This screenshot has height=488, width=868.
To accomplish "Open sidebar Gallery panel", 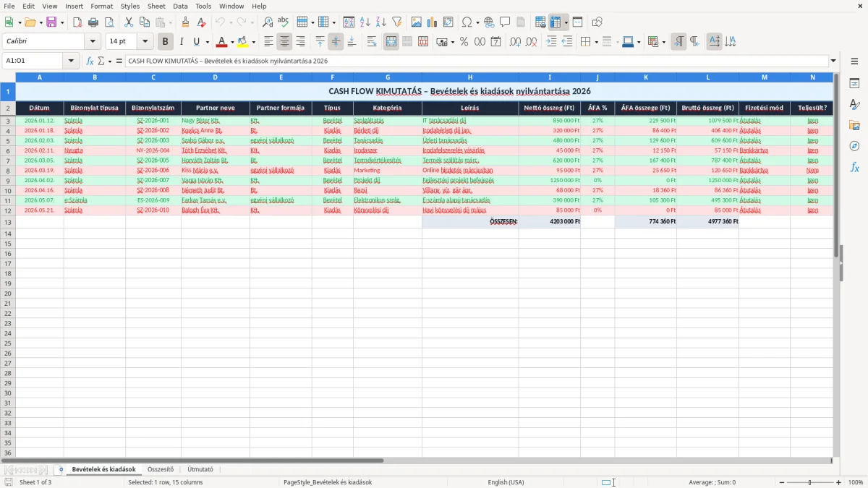I will (854, 126).
